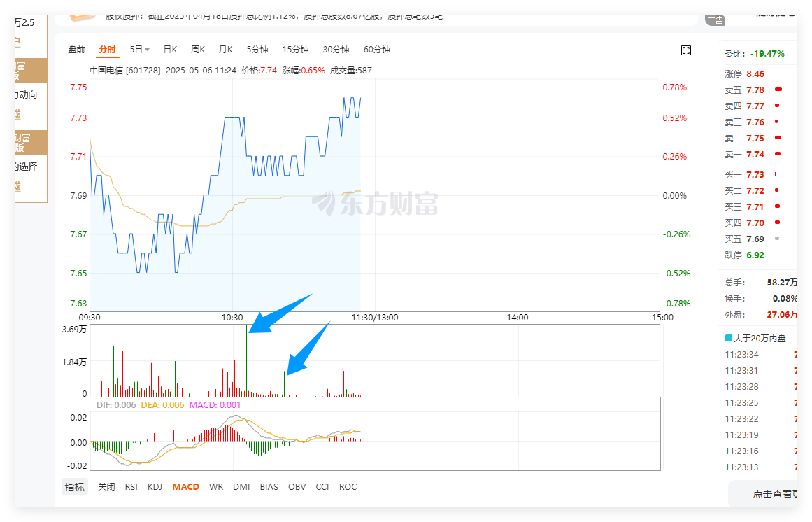Open the 5日 dropdown arrow
Screen dimensions: 812x522
pyautogui.click(x=148, y=50)
